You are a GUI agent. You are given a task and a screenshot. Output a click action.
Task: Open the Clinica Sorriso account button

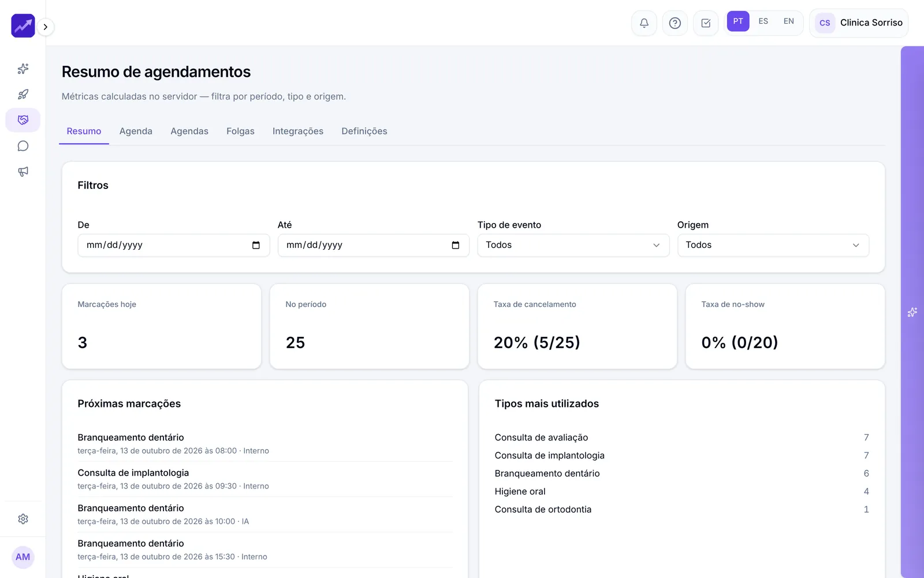(x=859, y=23)
